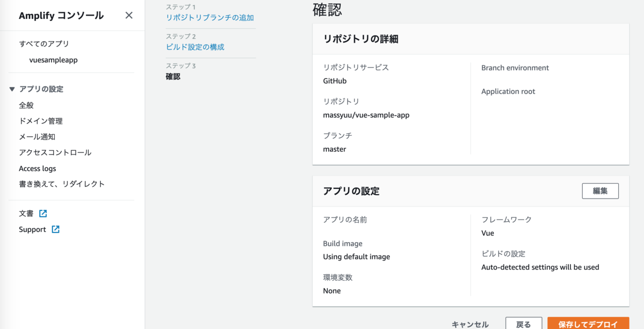The height and width of the screenshot is (329, 644).
Task: Collapse the アプリの設定 section triangle
Action: (12, 89)
